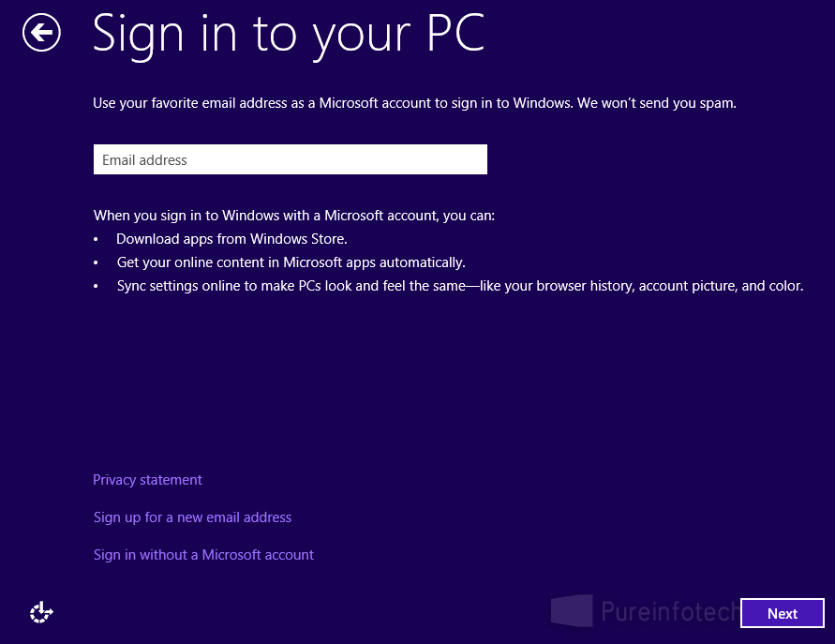Select the circular accessibility icon bottom-left
Screen dimensions: 835x644
[41, 612]
